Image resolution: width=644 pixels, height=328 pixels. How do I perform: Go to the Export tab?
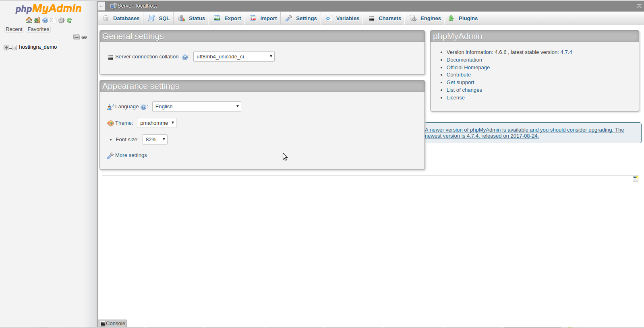pyautogui.click(x=227, y=18)
